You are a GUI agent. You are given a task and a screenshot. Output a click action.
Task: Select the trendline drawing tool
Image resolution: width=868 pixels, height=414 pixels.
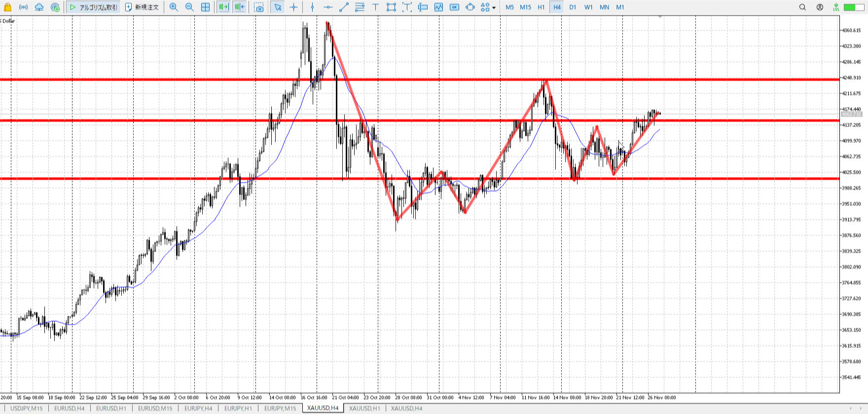coord(344,7)
